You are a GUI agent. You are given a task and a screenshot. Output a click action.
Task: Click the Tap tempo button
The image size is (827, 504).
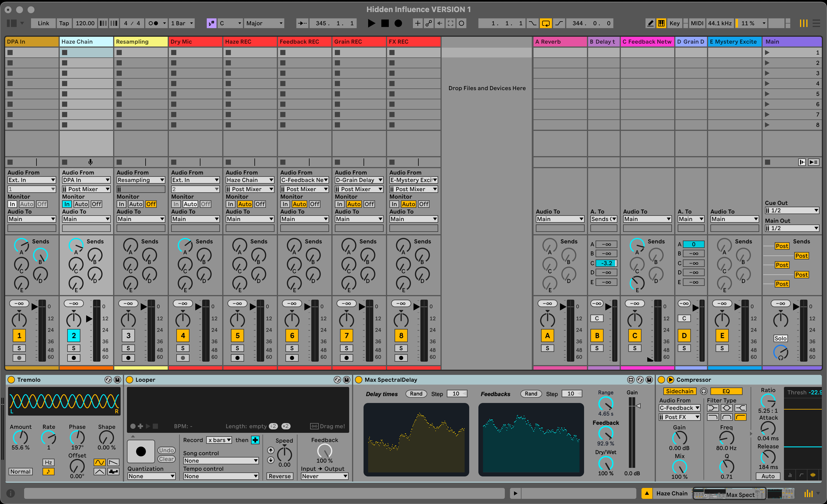coord(64,23)
